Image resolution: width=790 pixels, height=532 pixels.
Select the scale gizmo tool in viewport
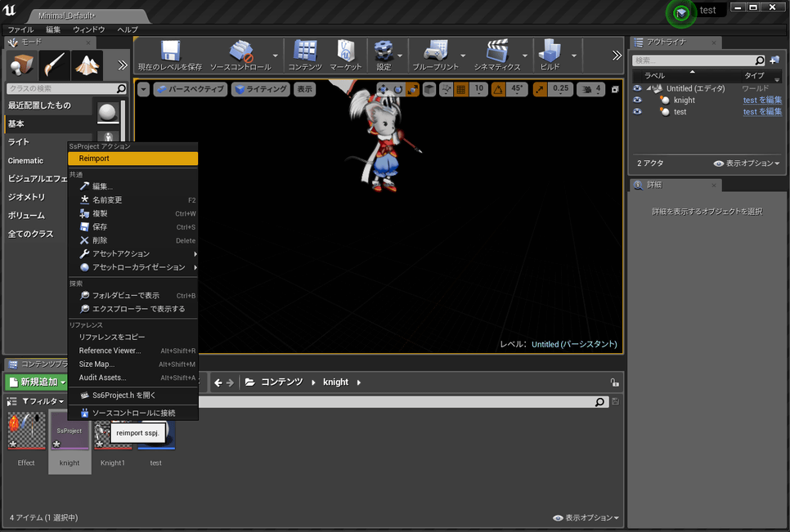[412, 90]
